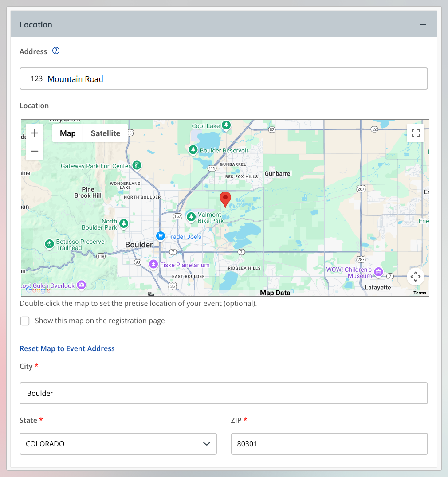Open the Address help question mark icon
The image size is (448, 477).
pyautogui.click(x=56, y=51)
